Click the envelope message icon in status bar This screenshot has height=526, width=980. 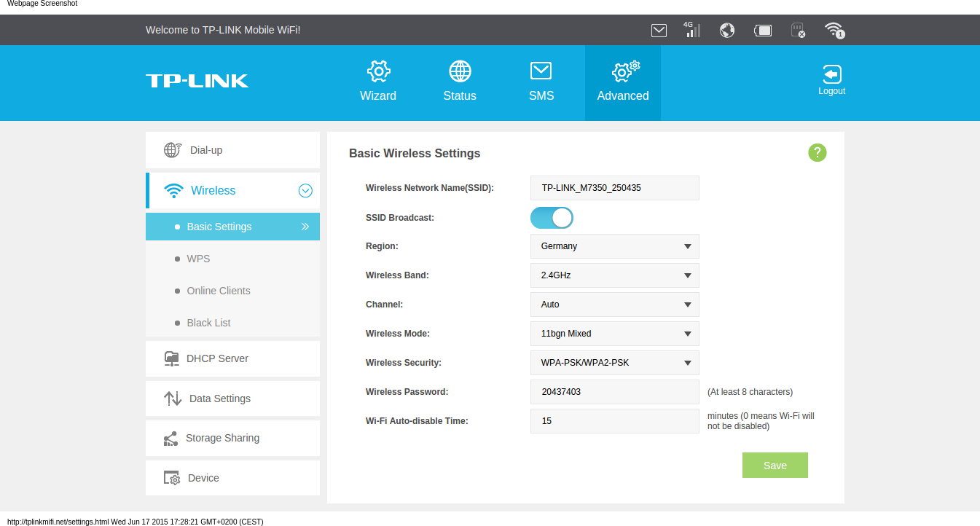tap(659, 31)
